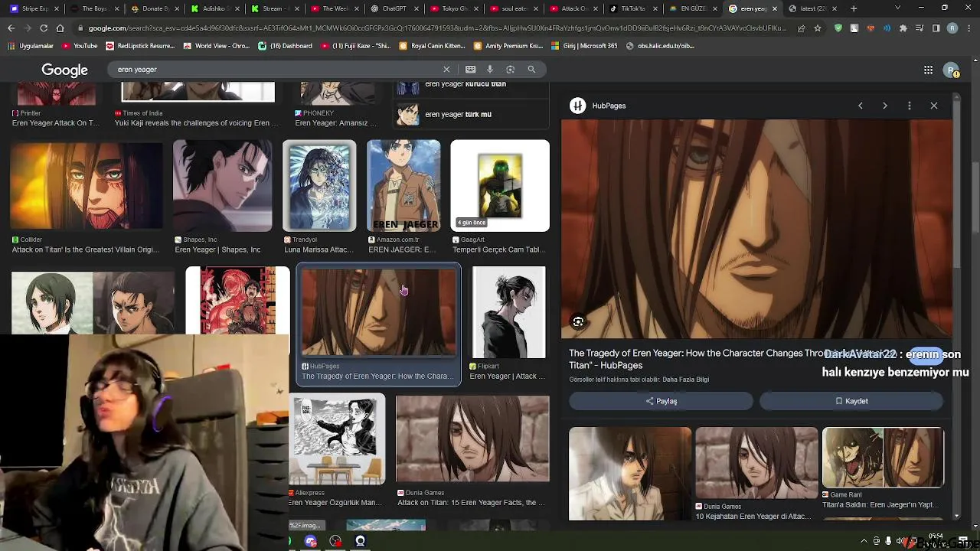Close the HubPages image preview panel

(x=934, y=106)
